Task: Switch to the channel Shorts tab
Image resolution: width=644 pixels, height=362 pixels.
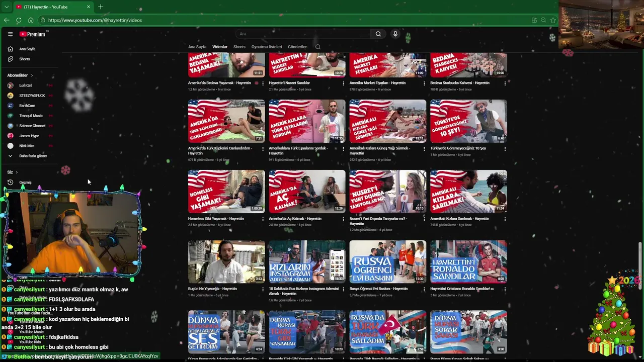Action: point(239,47)
